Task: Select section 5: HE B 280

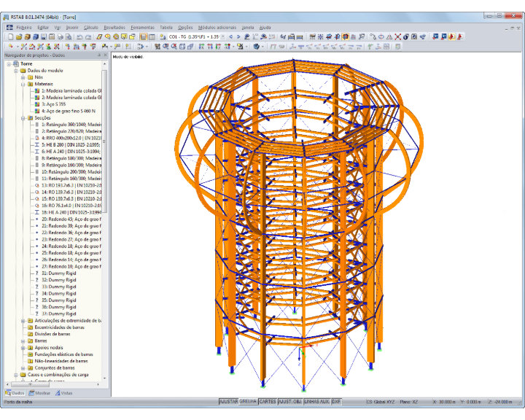Action: pyautogui.click(x=71, y=144)
